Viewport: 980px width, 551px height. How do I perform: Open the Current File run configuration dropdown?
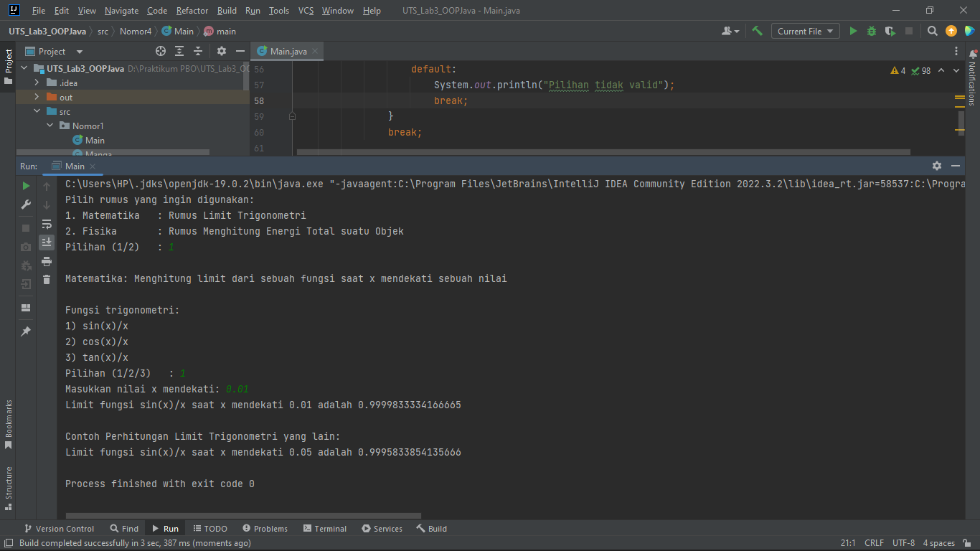click(x=805, y=31)
